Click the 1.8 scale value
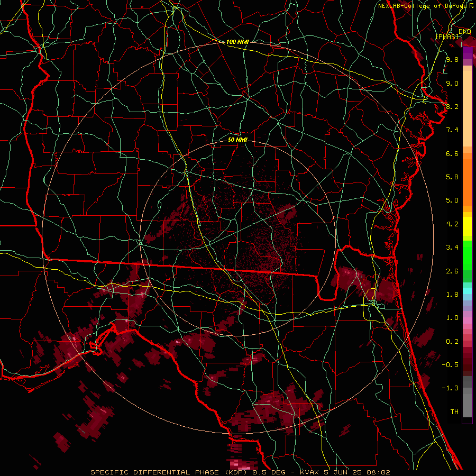 pyautogui.click(x=452, y=295)
